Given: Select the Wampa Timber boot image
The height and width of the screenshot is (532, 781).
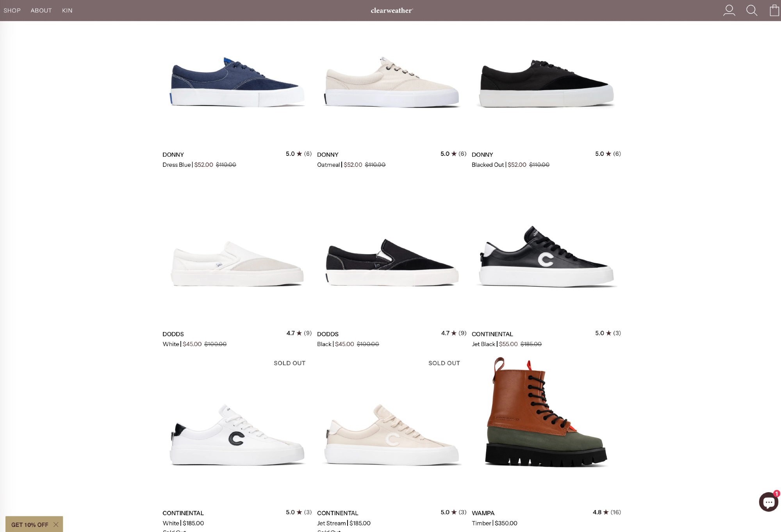Looking at the screenshot, I should pos(546,412).
